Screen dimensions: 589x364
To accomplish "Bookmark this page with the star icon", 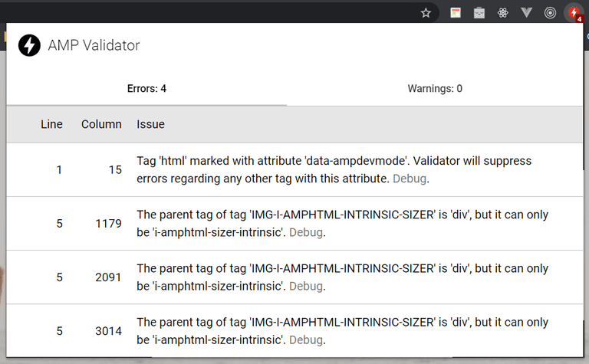I will 426,13.
